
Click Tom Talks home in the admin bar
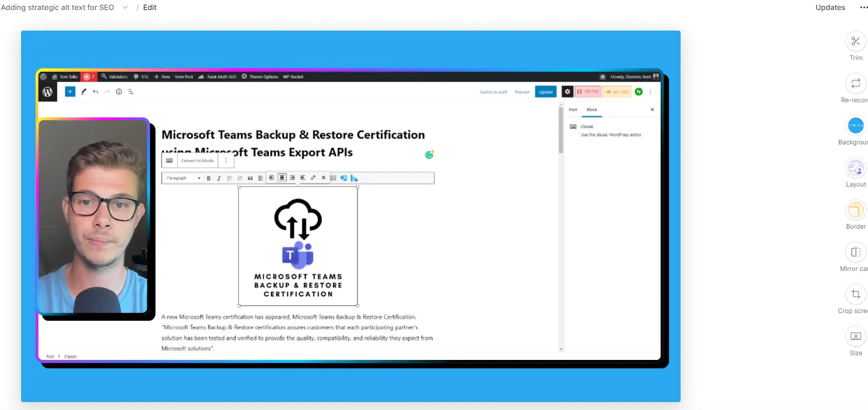pos(65,76)
